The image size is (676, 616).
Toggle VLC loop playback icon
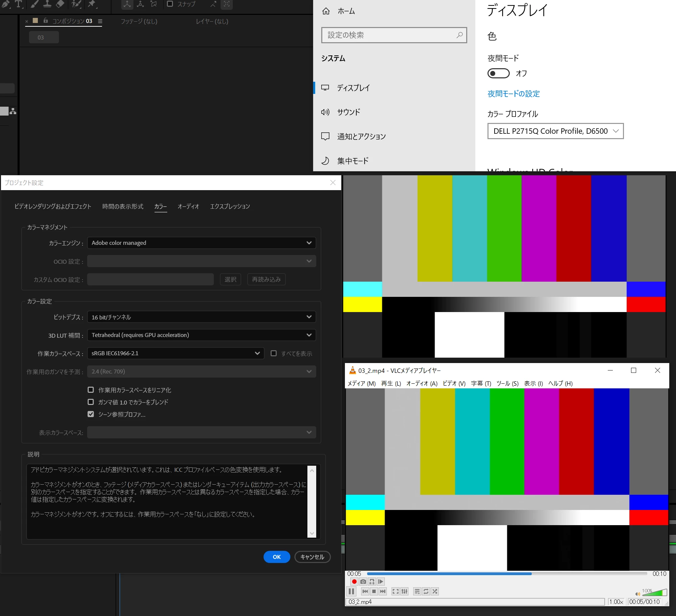click(x=426, y=591)
